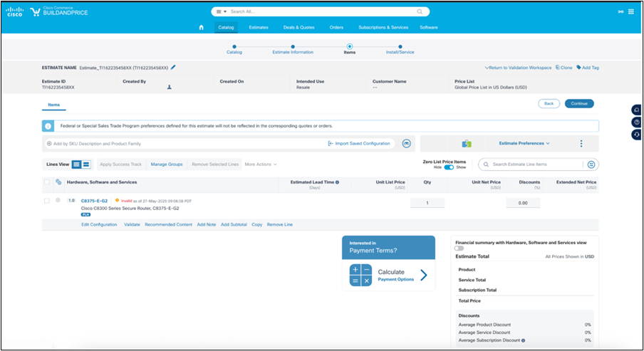This screenshot has height=351, width=644.
Task: Click the PLH badge under C8375-E-G2
Action: pos(85,215)
